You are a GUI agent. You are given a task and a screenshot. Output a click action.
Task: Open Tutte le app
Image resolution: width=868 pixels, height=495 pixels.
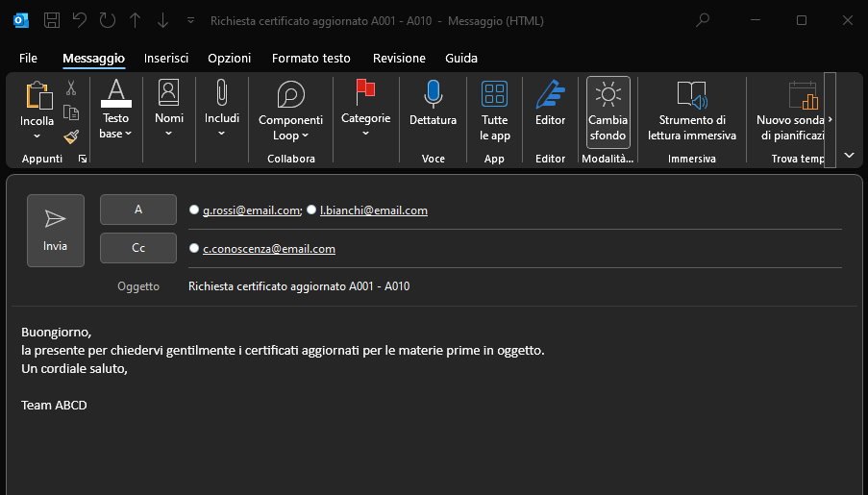coord(494,111)
